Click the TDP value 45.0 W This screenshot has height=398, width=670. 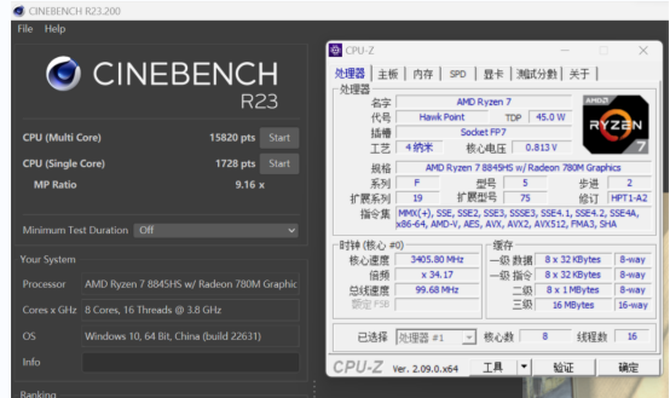click(x=550, y=117)
